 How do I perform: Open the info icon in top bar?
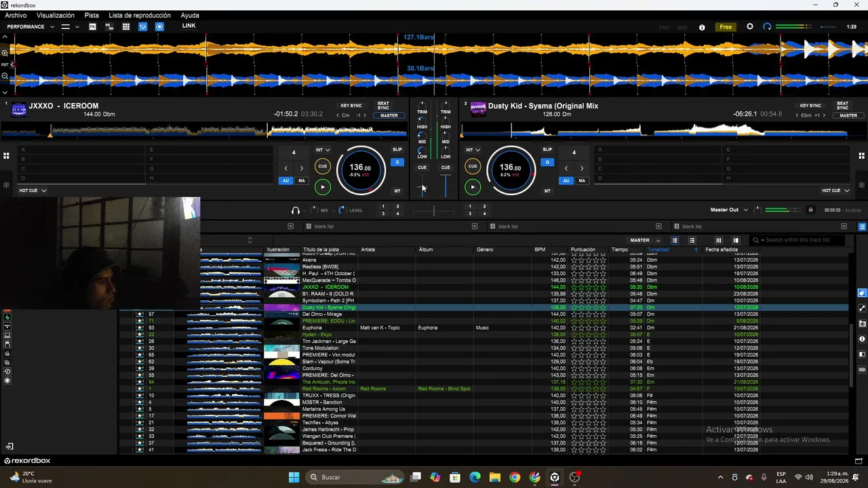pyautogui.click(x=702, y=27)
